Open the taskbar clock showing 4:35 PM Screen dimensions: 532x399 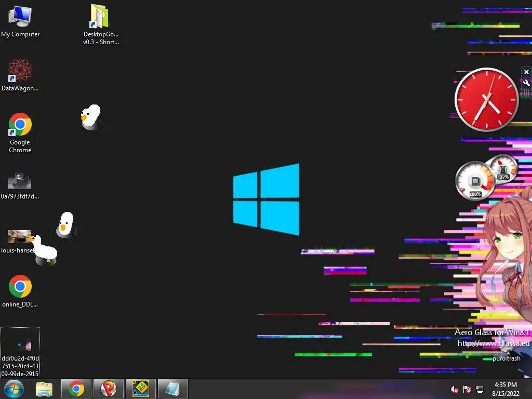[x=506, y=389]
